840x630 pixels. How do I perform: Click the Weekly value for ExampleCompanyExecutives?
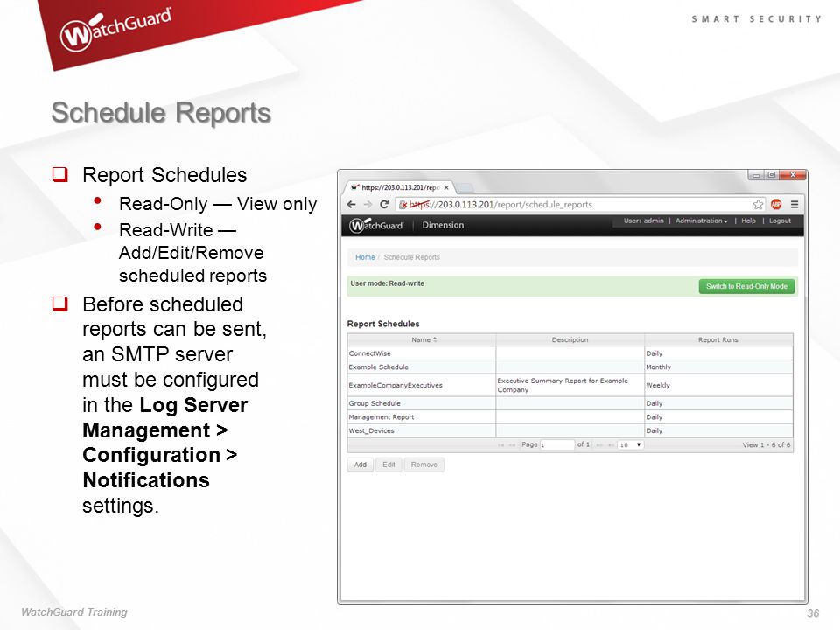tap(658, 385)
